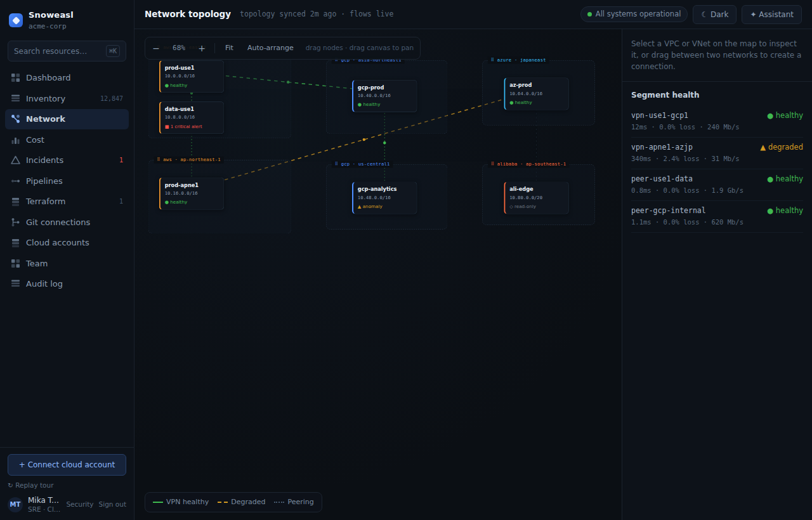Zoom out with the minus icon
The height and width of the screenshot is (520, 812).
(x=156, y=48)
